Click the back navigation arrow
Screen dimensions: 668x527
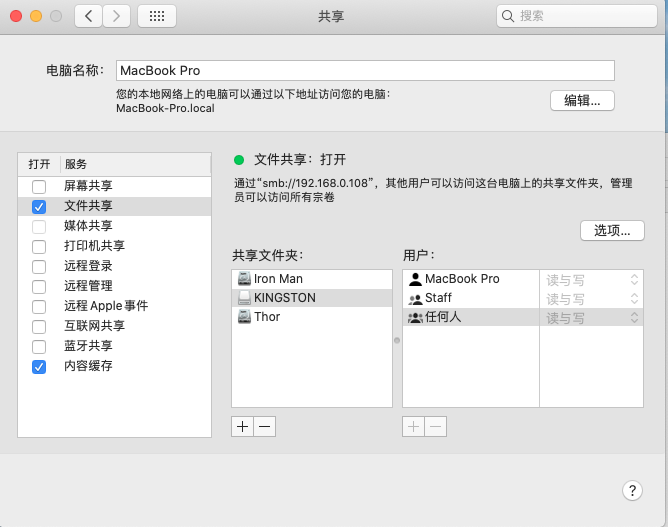coord(88,15)
